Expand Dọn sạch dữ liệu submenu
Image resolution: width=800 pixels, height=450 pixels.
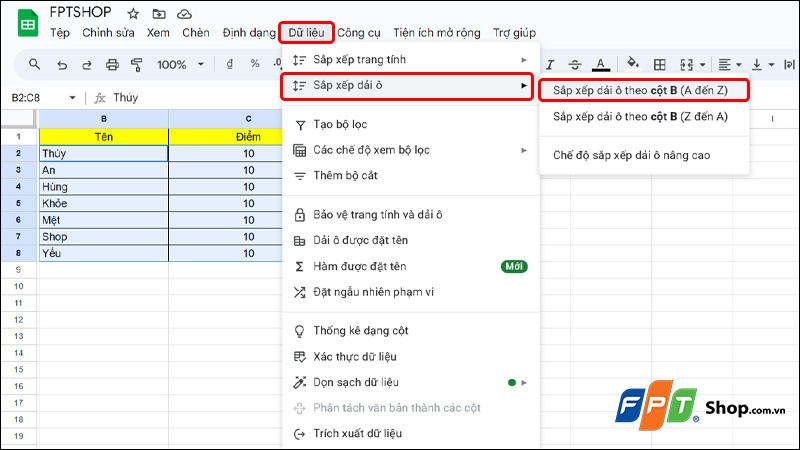(x=410, y=382)
